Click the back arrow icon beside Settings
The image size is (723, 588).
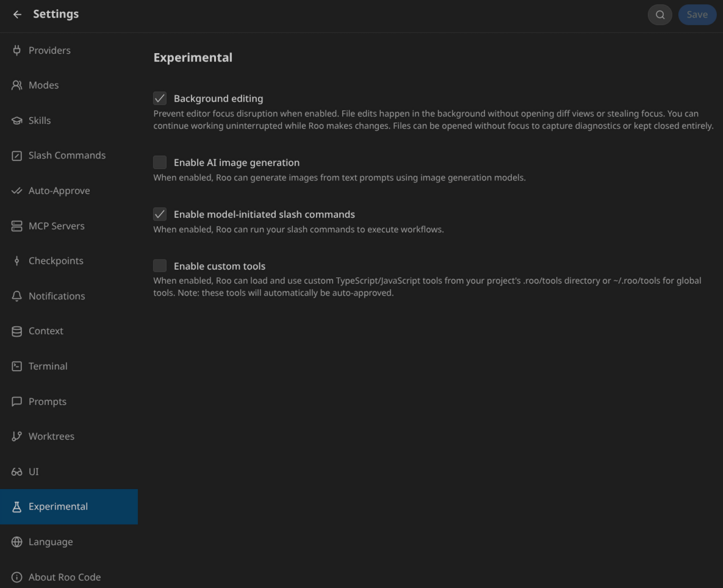click(x=17, y=15)
